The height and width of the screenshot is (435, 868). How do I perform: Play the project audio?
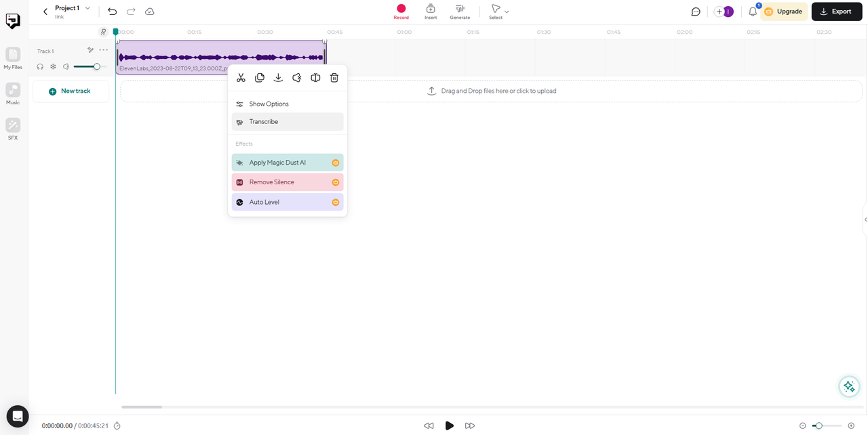click(x=449, y=426)
